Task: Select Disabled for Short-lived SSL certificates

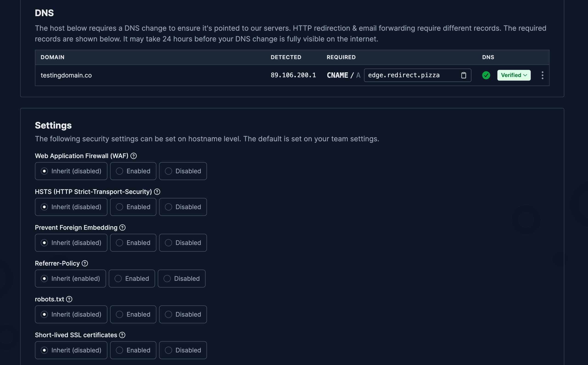Action: pyautogui.click(x=183, y=350)
